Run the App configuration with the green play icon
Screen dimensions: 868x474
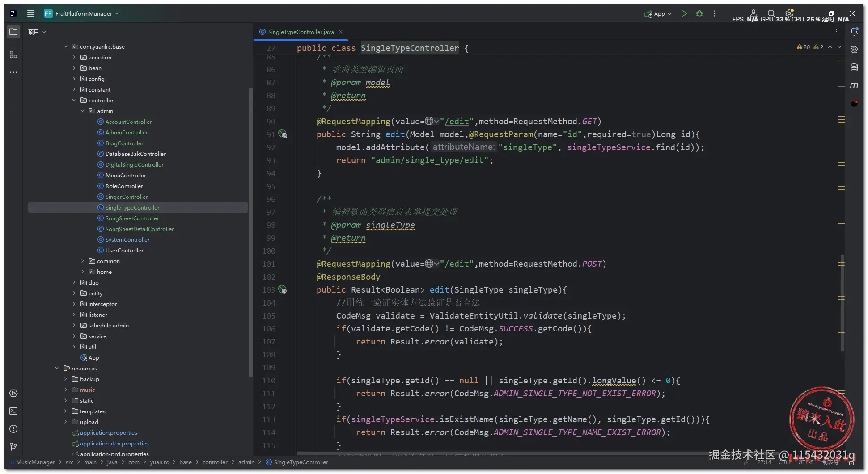click(684, 14)
